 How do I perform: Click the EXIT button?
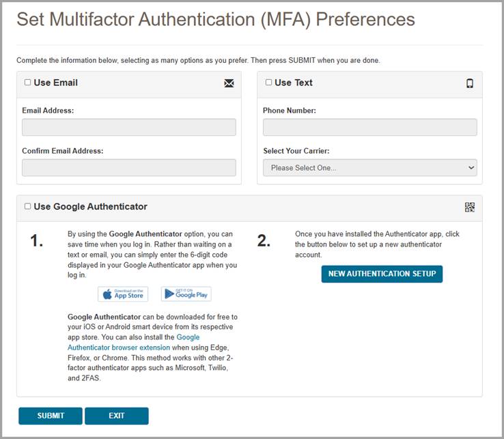click(x=117, y=416)
